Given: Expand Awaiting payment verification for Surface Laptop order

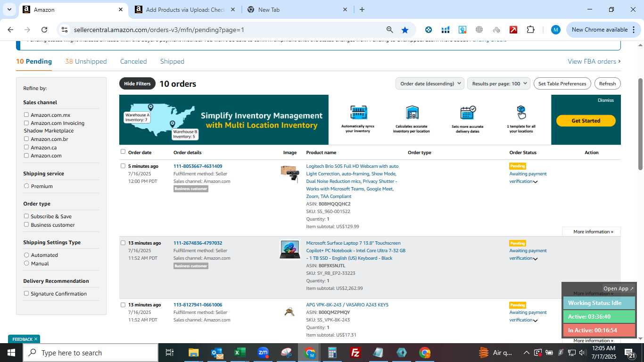Looking at the screenshot, I should click(x=535, y=258).
